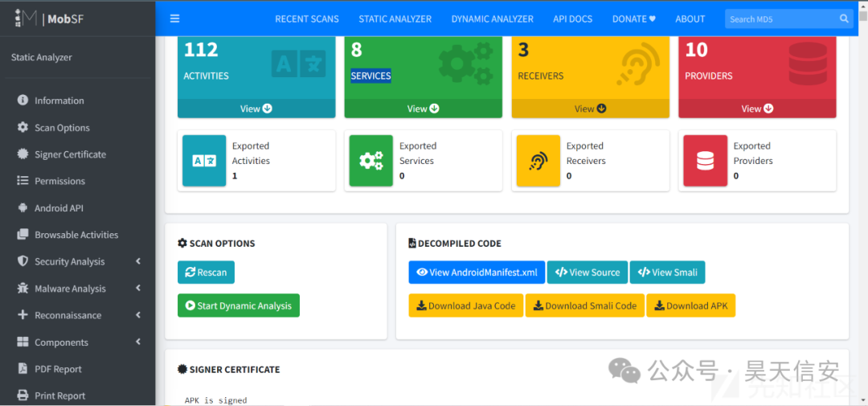The image size is (868, 406).
Task: Click the search magnifier icon
Action: [x=844, y=18]
